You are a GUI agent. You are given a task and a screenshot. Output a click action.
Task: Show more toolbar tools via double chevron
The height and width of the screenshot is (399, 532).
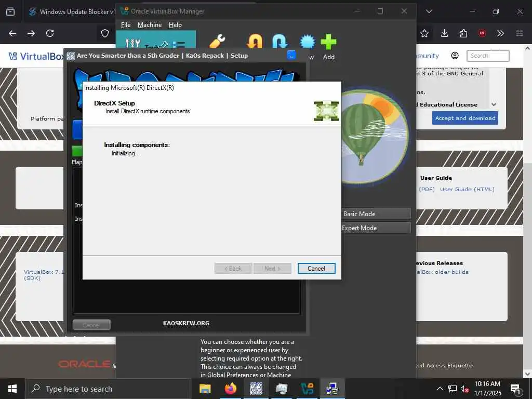pyautogui.click(x=500, y=33)
